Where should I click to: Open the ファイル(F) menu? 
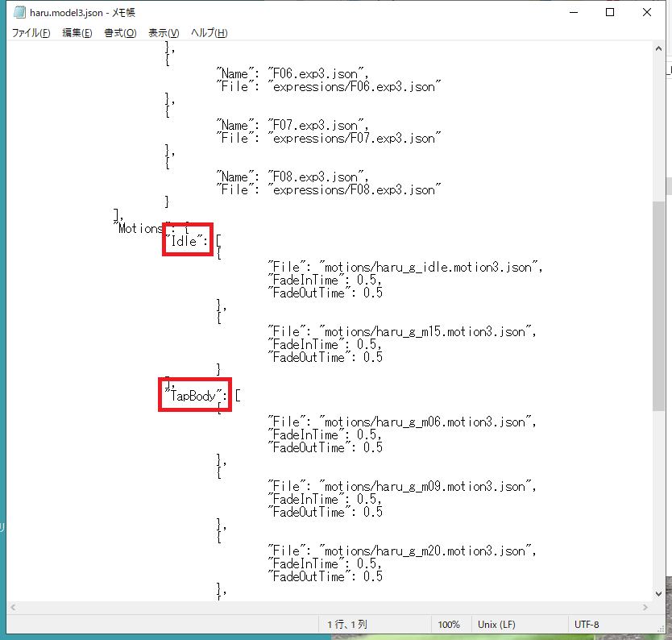(31, 33)
